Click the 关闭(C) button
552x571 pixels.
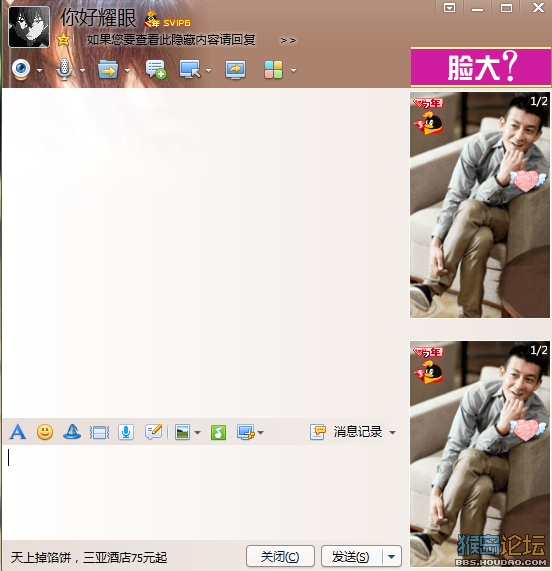click(280, 556)
